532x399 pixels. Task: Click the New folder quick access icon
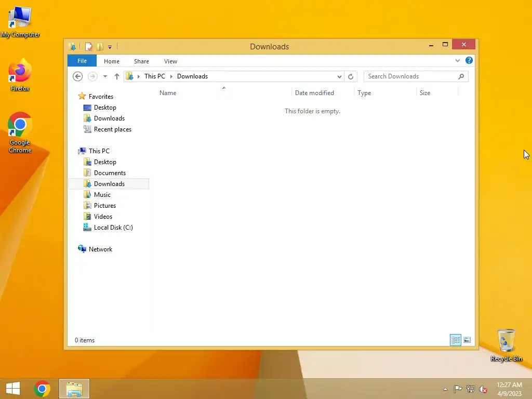point(100,46)
